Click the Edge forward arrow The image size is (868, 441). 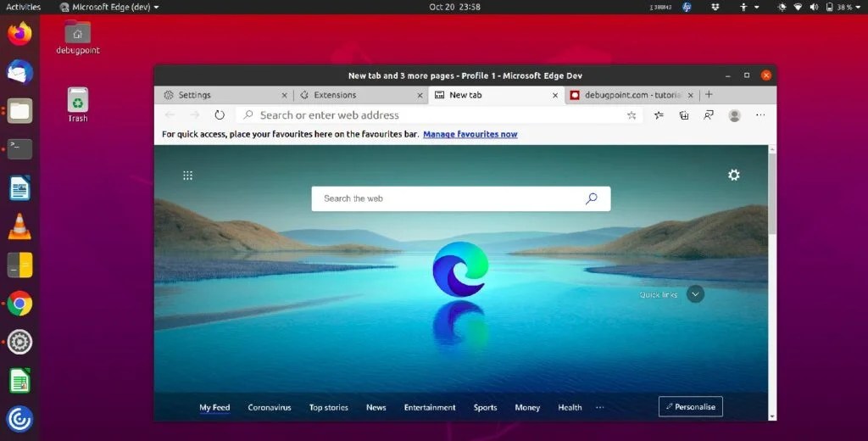pyautogui.click(x=195, y=115)
